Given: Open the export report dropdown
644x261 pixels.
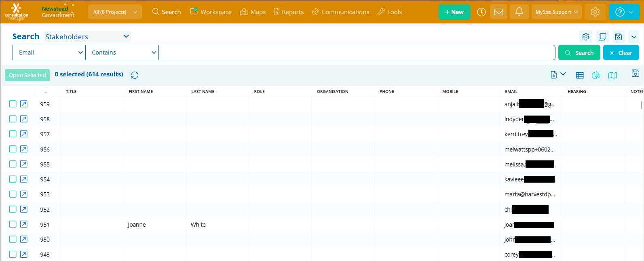Looking at the screenshot, I should 558,75.
